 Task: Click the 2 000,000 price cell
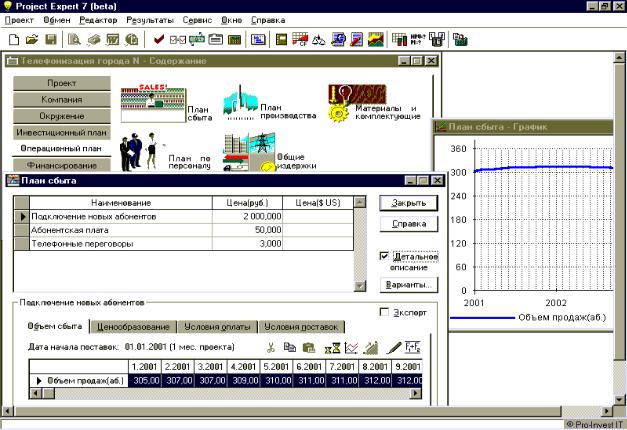(x=247, y=216)
